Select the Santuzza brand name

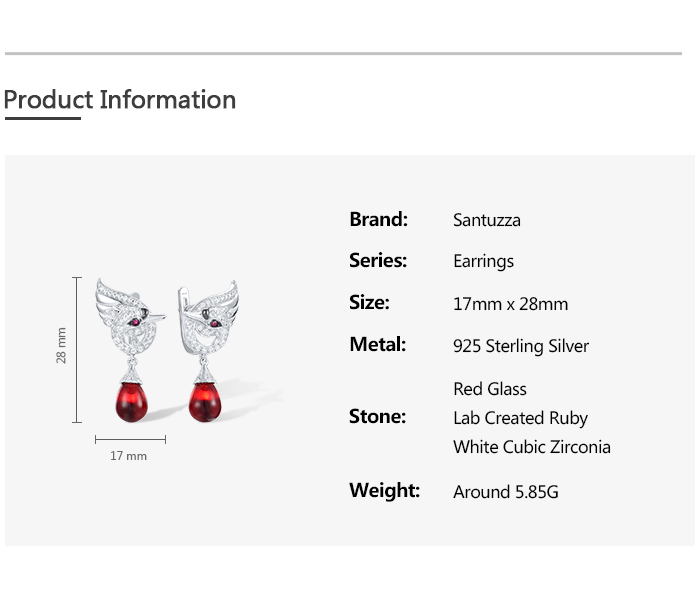point(486,220)
